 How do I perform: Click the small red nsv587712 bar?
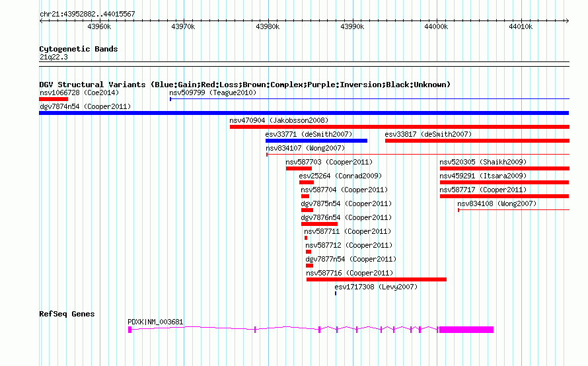(x=309, y=252)
